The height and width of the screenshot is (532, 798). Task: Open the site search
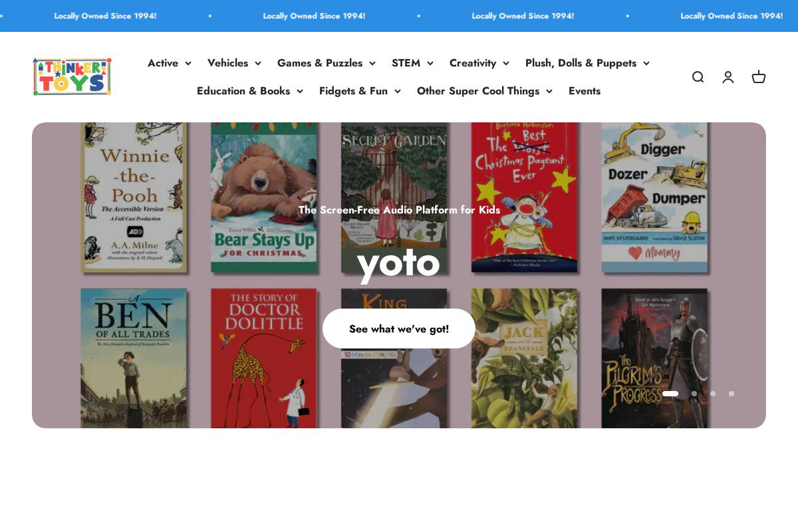[698, 77]
